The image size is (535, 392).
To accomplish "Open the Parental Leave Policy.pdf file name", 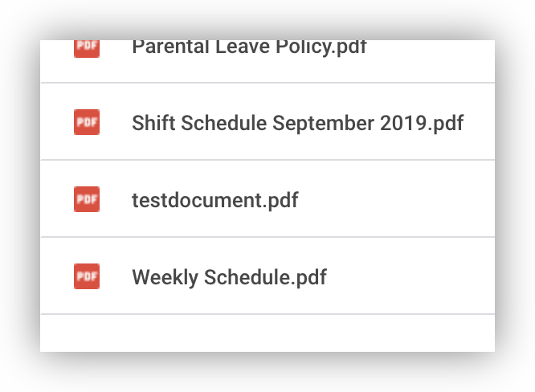I will pos(249,48).
